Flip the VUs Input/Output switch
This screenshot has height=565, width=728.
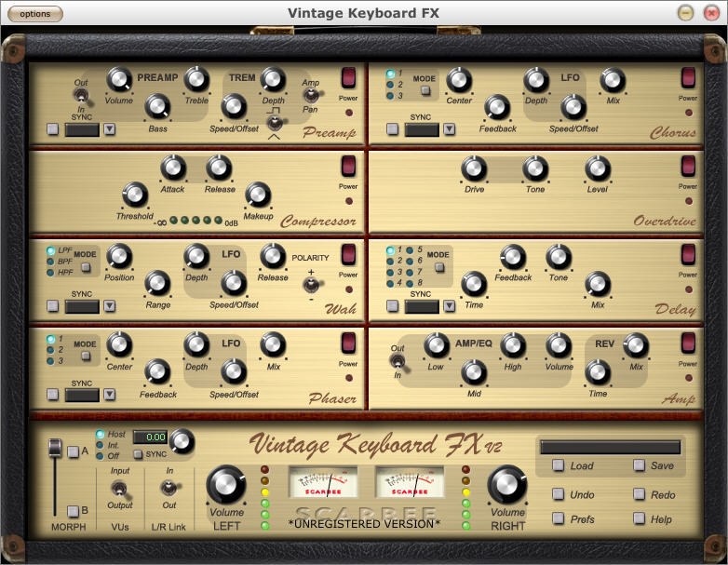coord(119,489)
